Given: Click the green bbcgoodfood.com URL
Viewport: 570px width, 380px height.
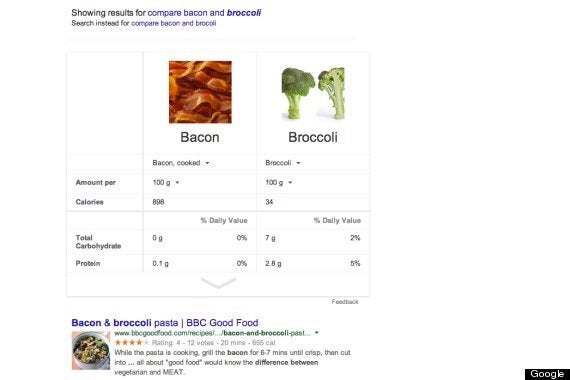Looking at the screenshot, I should tap(213, 333).
